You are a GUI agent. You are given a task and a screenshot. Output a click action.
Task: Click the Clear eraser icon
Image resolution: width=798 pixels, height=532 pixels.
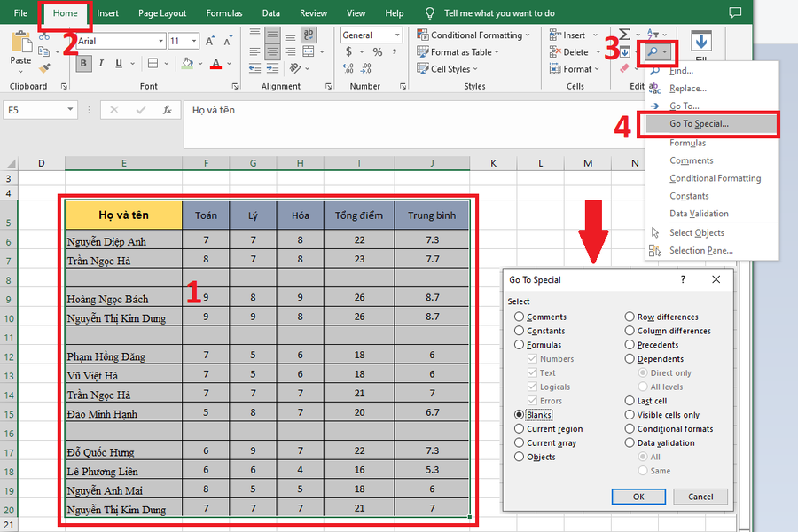coord(624,68)
